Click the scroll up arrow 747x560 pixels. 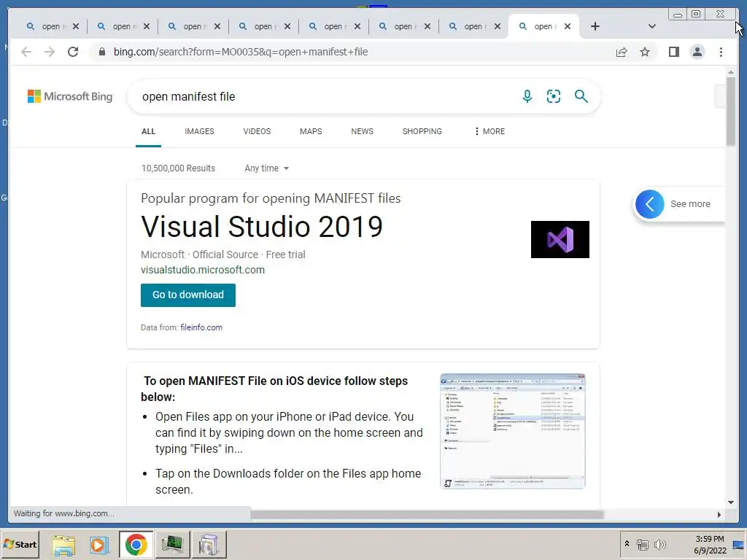tap(731, 72)
